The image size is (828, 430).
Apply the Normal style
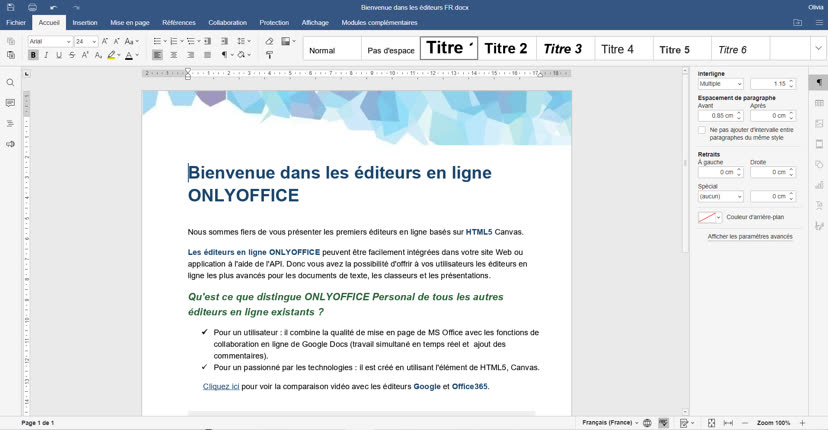tap(333, 49)
